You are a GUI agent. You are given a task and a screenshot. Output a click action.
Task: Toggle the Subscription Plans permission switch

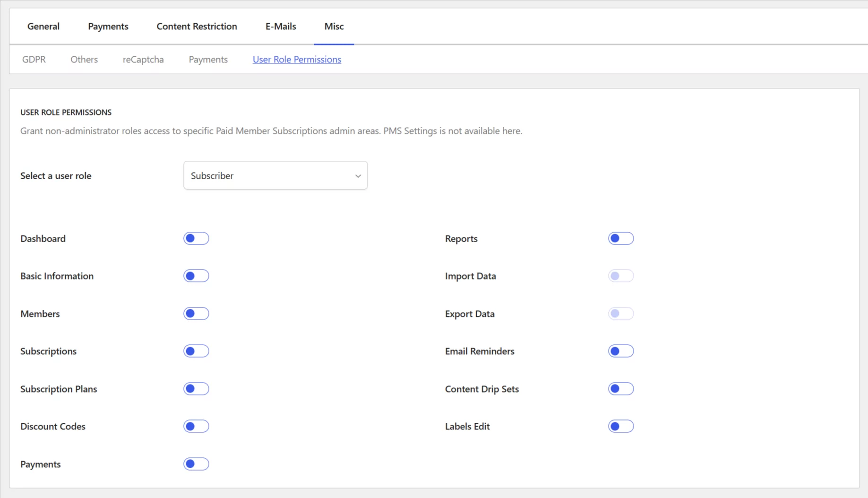coord(196,389)
